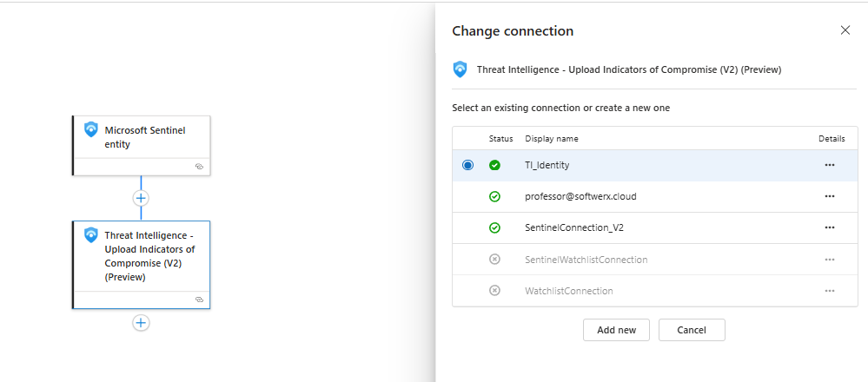Click connection link icon on Sentinel entity card

coord(200,166)
